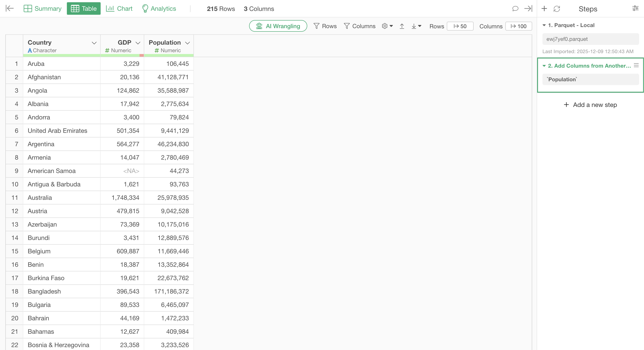
Task: Open GDP column header menu
Action: pyautogui.click(x=138, y=43)
